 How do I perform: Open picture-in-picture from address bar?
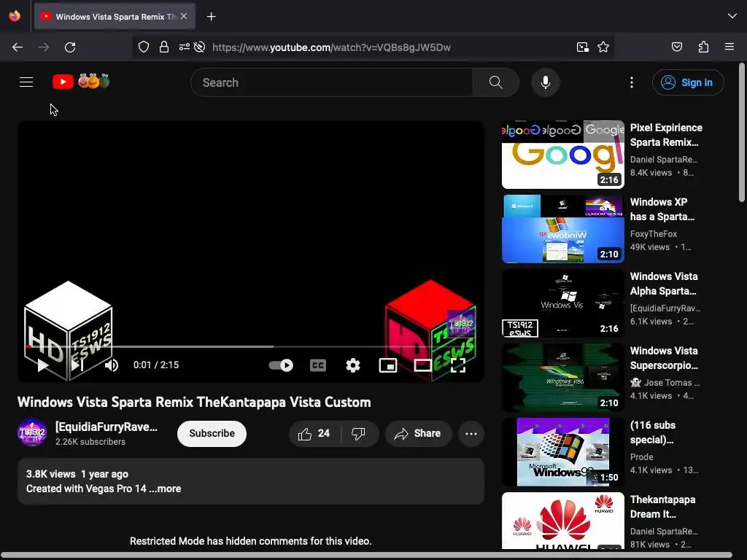(583, 47)
